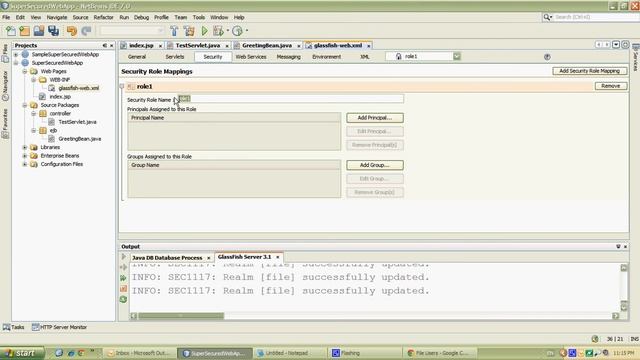
Task: Open the Files side panel tab
Action: click(x=5, y=53)
